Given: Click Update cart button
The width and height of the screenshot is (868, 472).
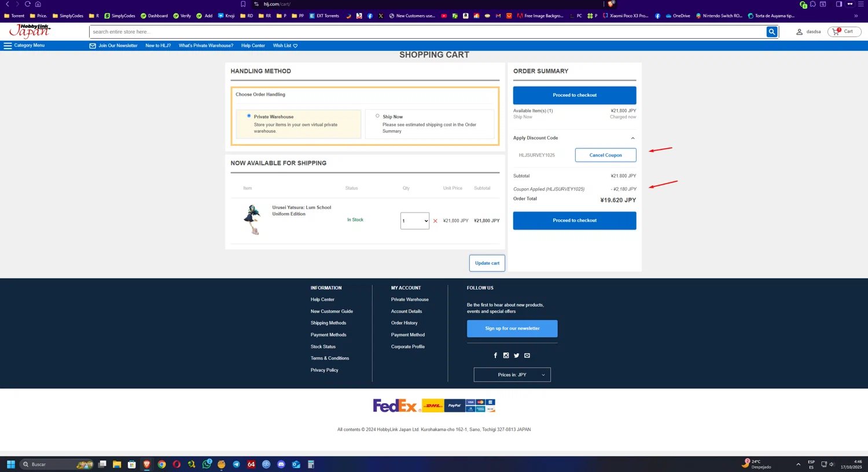Looking at the screenshot, I should point(487,263).
